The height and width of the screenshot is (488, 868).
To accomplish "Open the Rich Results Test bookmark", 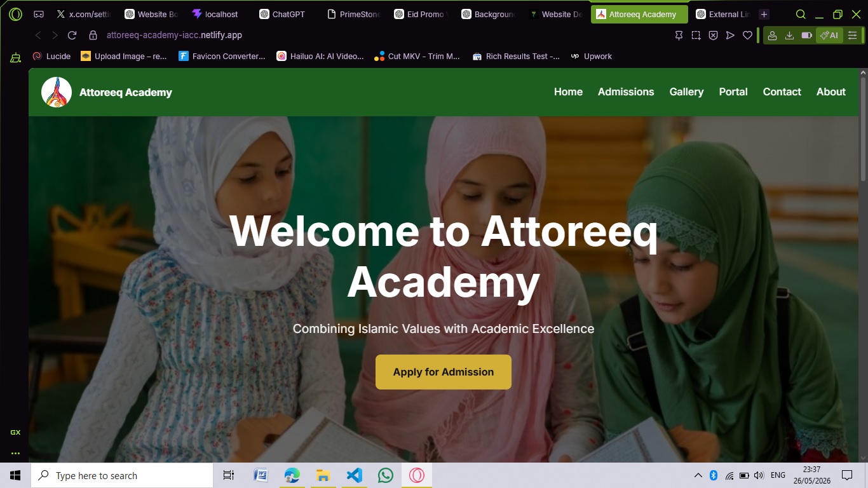I will tap(516, 57).
